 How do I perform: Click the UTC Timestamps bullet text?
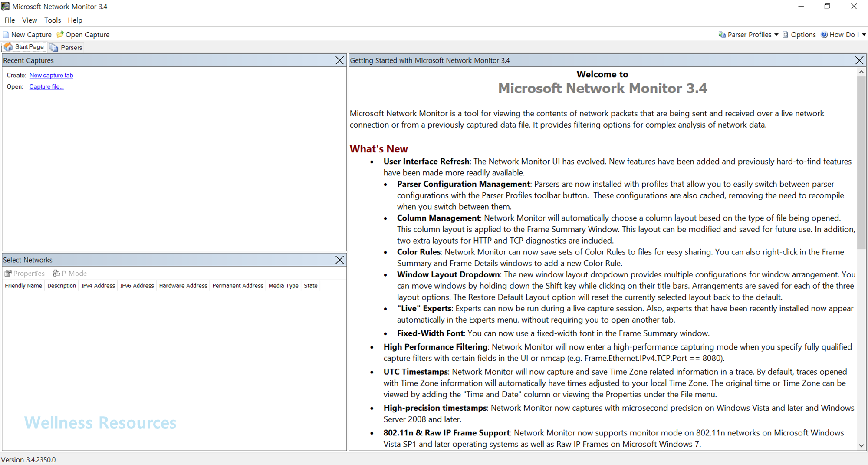(x=416, y=372)
